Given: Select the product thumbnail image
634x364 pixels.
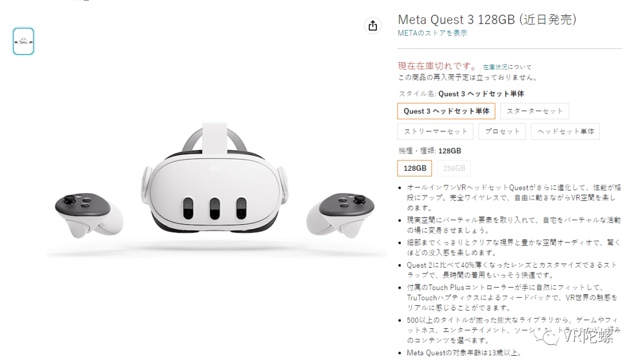Looking at the screenshot, I should point(23,41).
